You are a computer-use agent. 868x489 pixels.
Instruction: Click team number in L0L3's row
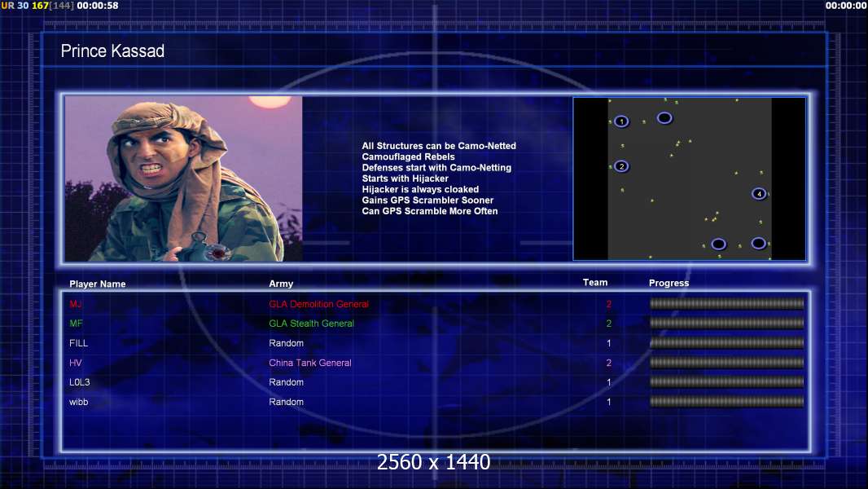[x=609, y=382]
